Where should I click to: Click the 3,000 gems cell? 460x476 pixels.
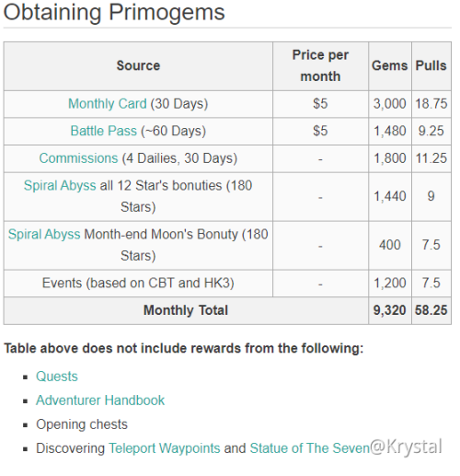click(x=390, y=104)
